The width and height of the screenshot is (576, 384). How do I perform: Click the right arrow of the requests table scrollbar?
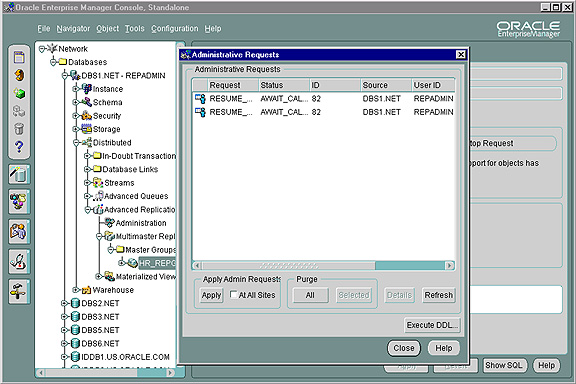coord(450,265)
